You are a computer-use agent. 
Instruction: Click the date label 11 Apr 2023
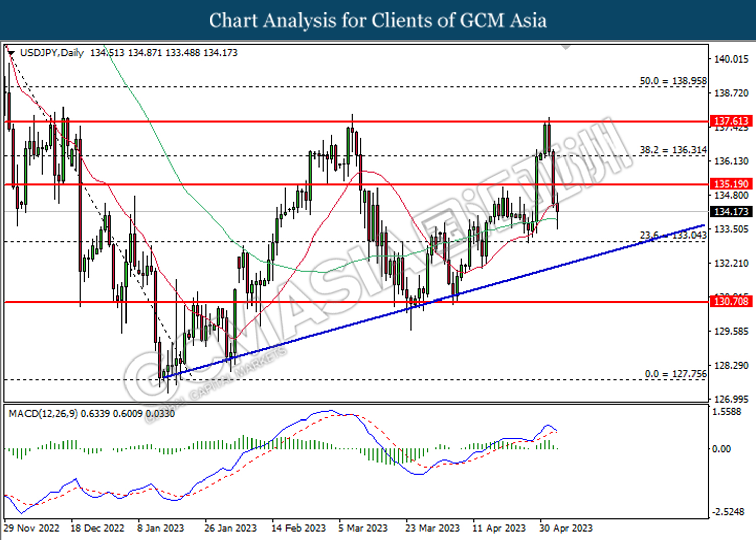pos(499,528)
